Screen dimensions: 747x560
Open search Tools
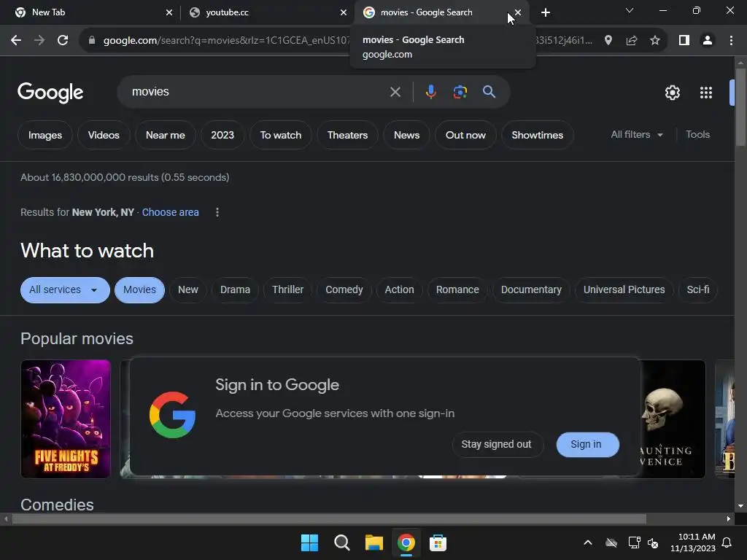(x=697, y=135)
